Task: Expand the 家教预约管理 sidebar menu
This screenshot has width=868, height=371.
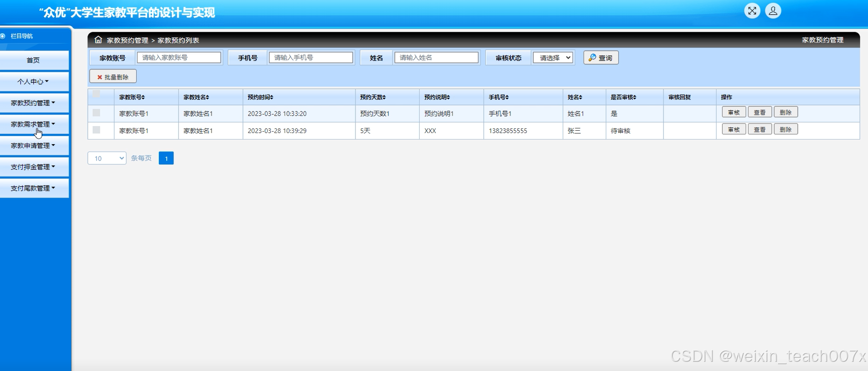Action: (x=34, y=103)
